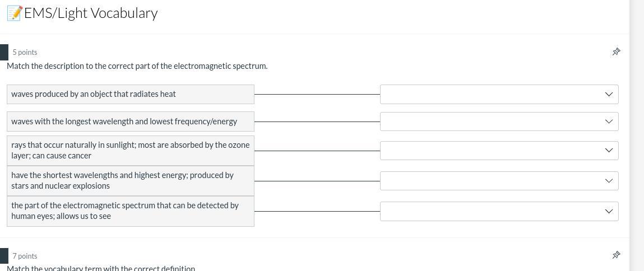The width and height of the screenshot is (644, 271).
Task: Select the 'longest wavelength' description box
Action: click(130, 122)
